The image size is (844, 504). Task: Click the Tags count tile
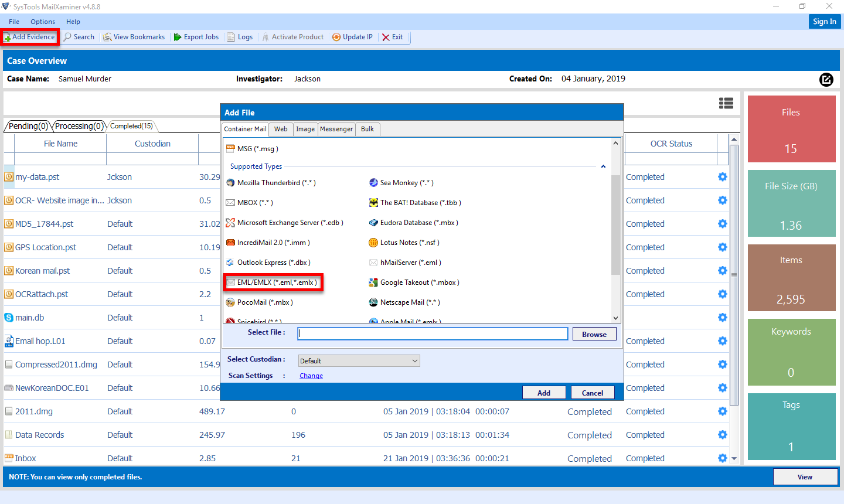pos(791,427)
